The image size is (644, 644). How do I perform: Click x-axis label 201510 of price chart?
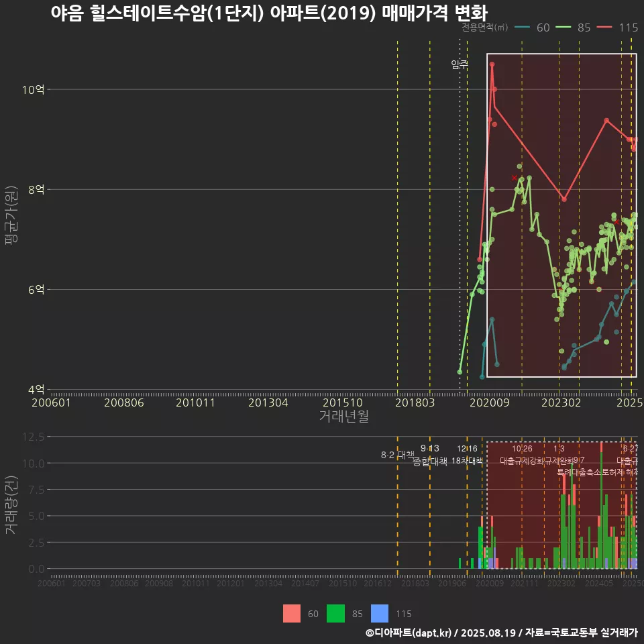343,402
